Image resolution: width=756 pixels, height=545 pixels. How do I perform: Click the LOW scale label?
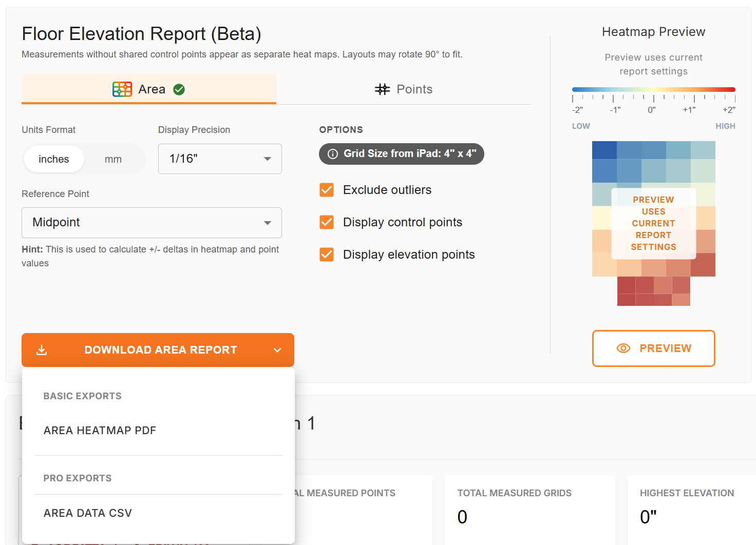coord(581,126)
